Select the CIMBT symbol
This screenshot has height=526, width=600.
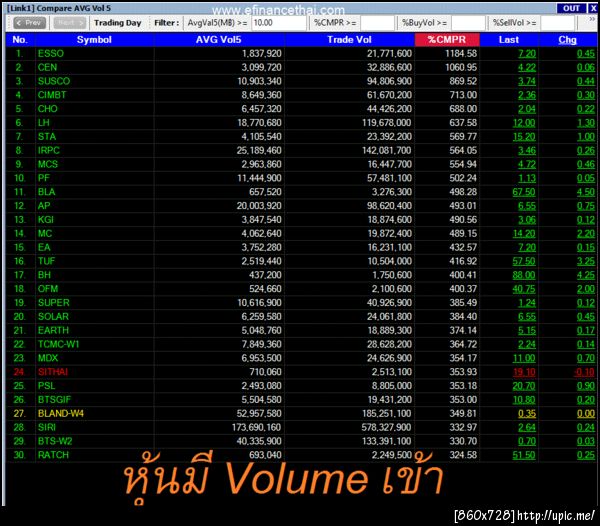pos(52,95)
